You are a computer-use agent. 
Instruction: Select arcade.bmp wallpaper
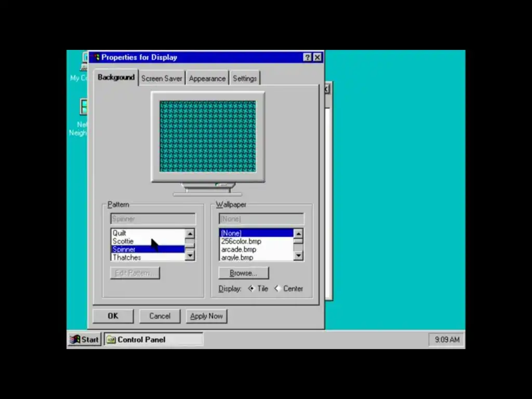pyautogui.click(x=257, y=249)
